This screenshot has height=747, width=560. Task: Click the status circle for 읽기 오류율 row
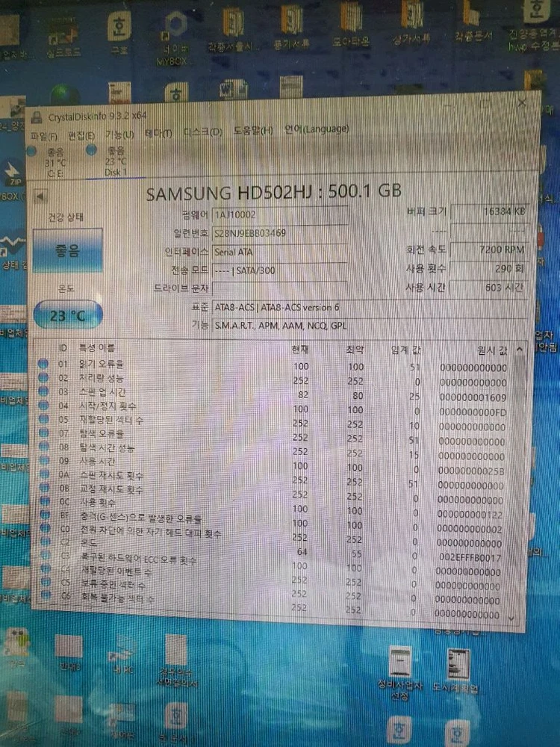click(x=43, y=364)
